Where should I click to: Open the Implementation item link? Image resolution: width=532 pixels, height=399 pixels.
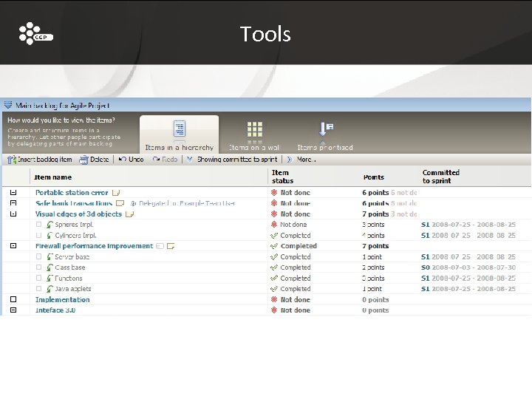[62, 299]
